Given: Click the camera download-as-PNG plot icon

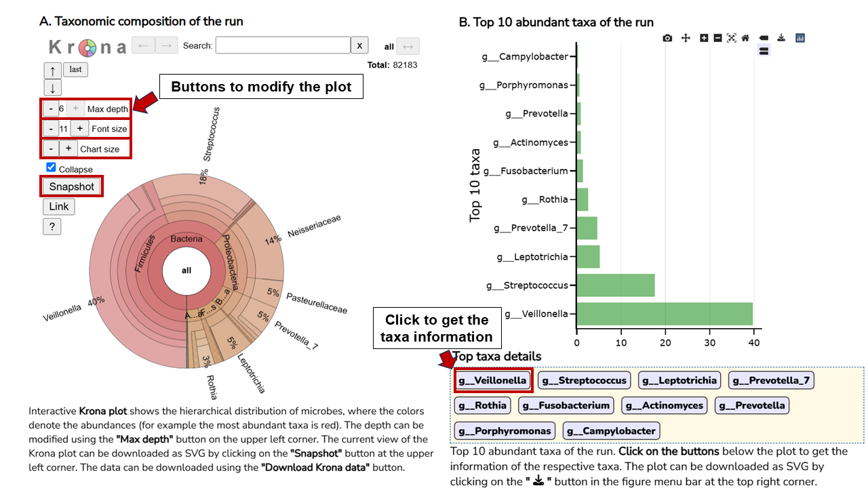Looking at the screenshot, I should tap(667, 38).
